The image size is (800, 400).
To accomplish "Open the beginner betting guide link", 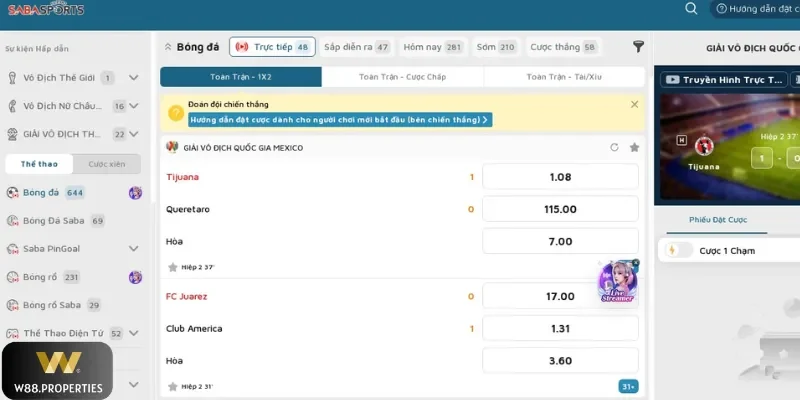I will coord(340,119).
